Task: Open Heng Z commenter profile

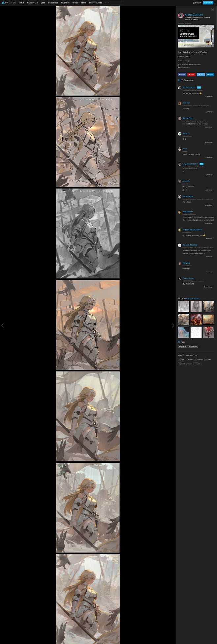Action: click(x=186, y=133)
